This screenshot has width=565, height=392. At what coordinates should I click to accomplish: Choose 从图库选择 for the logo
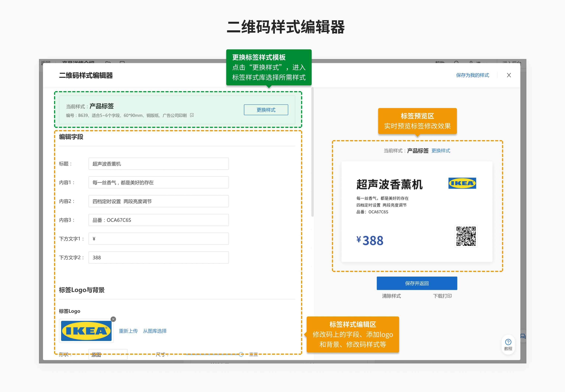pos(155,331)
